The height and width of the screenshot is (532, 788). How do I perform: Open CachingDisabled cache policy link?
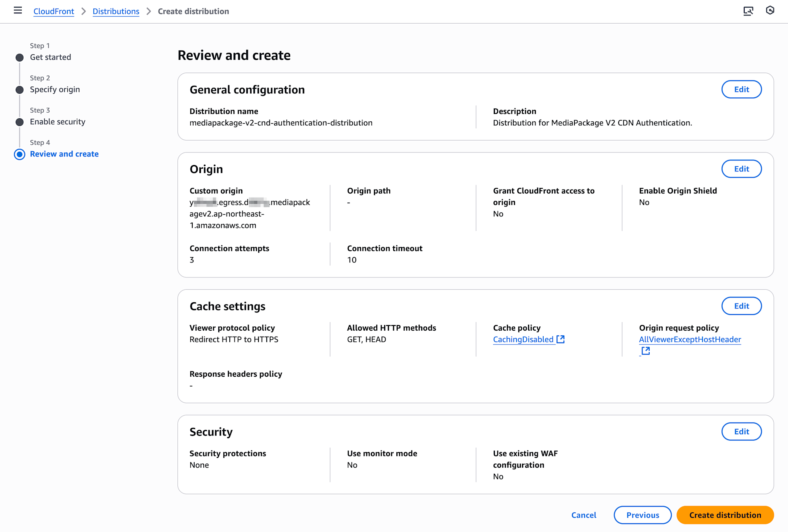523,339
